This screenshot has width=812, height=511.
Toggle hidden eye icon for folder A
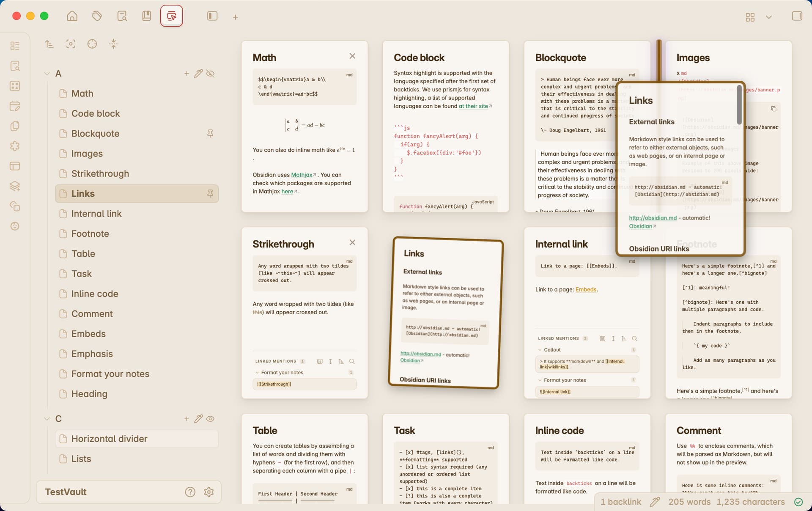click(x=210, y=74)
